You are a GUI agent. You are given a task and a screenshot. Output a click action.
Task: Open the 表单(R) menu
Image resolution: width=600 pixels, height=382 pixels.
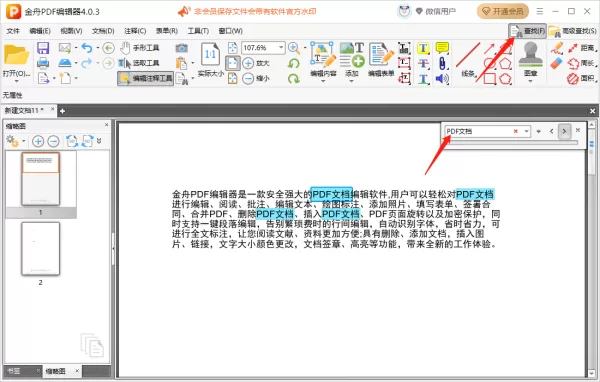pyautogui.click(x=166, y=31)
